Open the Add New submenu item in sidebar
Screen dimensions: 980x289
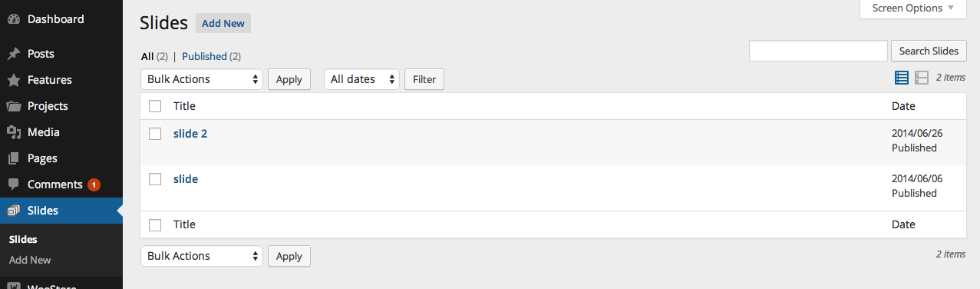click(x=30, y=260)
